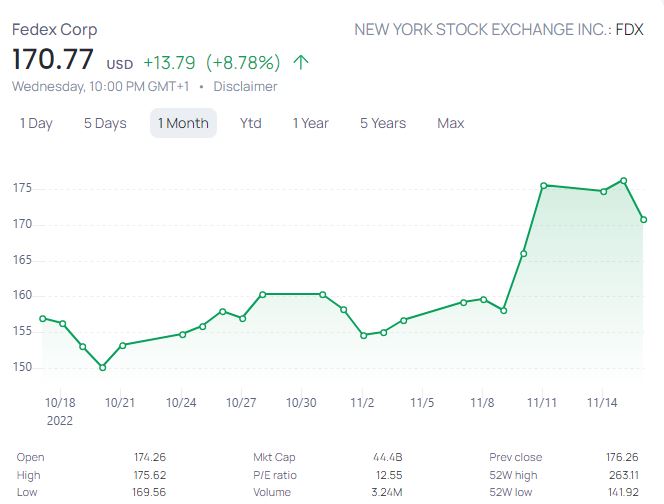The width and height of the screenshot is (664, 504).
Task: Click the Prev close value 176.26
Action: tap(626, 457)
